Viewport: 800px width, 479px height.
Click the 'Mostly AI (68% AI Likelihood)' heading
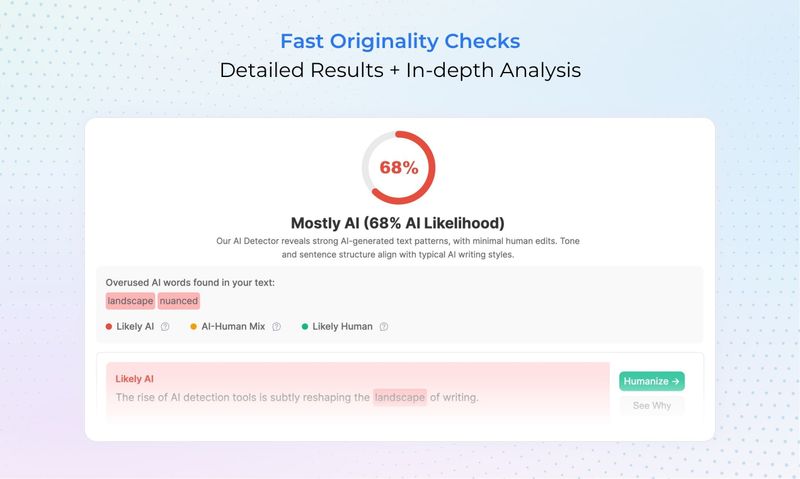398,223
